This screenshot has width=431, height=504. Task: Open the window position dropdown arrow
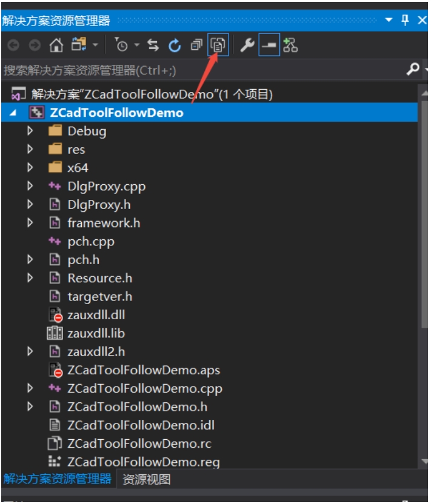pyautogui.click(x=389, y=20)
